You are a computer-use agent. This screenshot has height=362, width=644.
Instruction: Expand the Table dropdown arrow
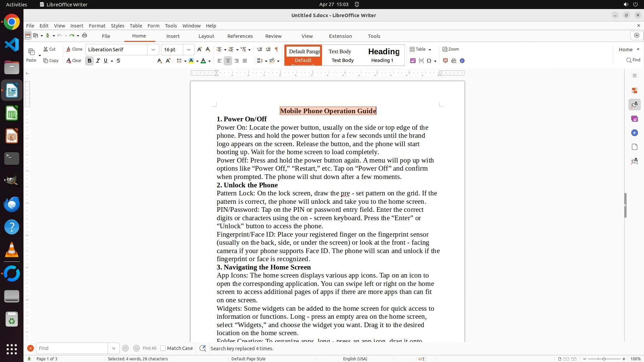coord(430,50)
